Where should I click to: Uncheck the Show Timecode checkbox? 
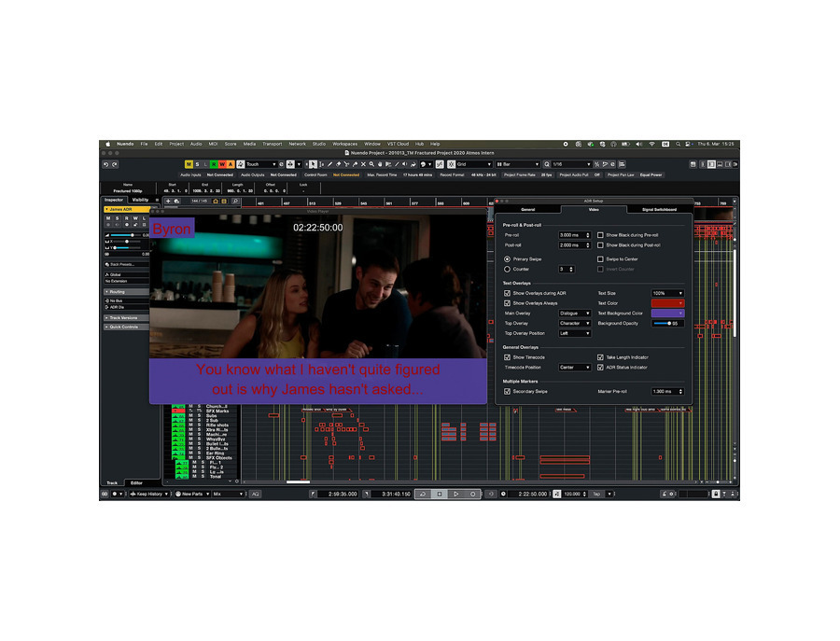(x=507, y=357)
